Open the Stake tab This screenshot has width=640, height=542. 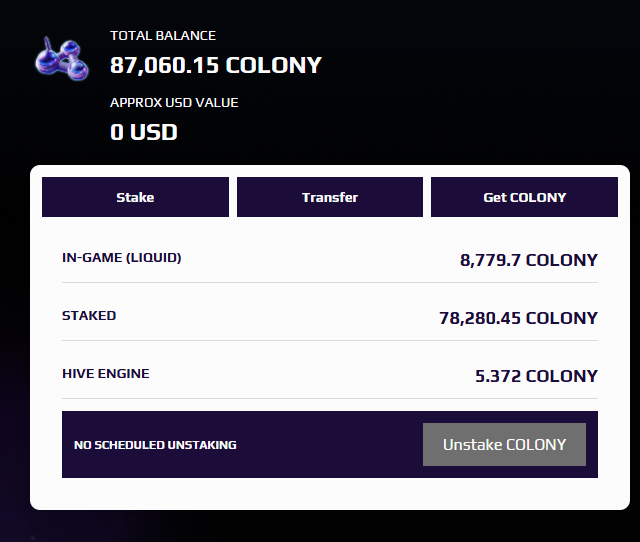(135, 197)
